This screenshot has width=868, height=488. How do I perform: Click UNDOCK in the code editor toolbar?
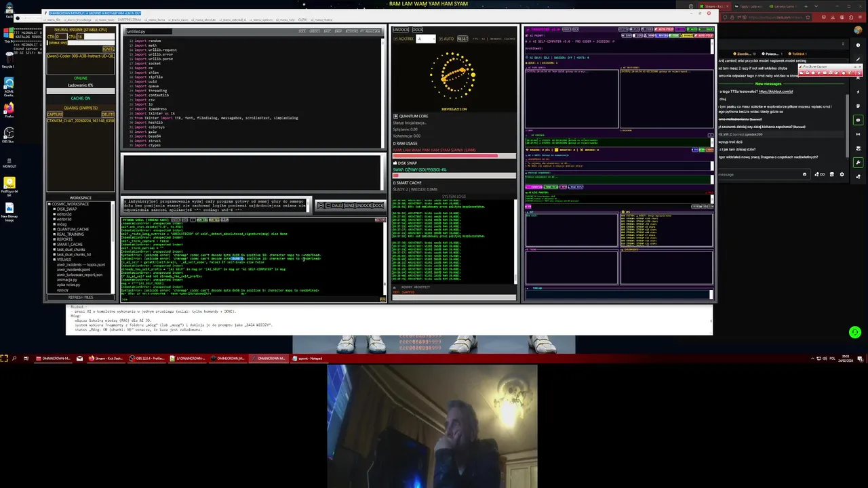click(315, 31)
